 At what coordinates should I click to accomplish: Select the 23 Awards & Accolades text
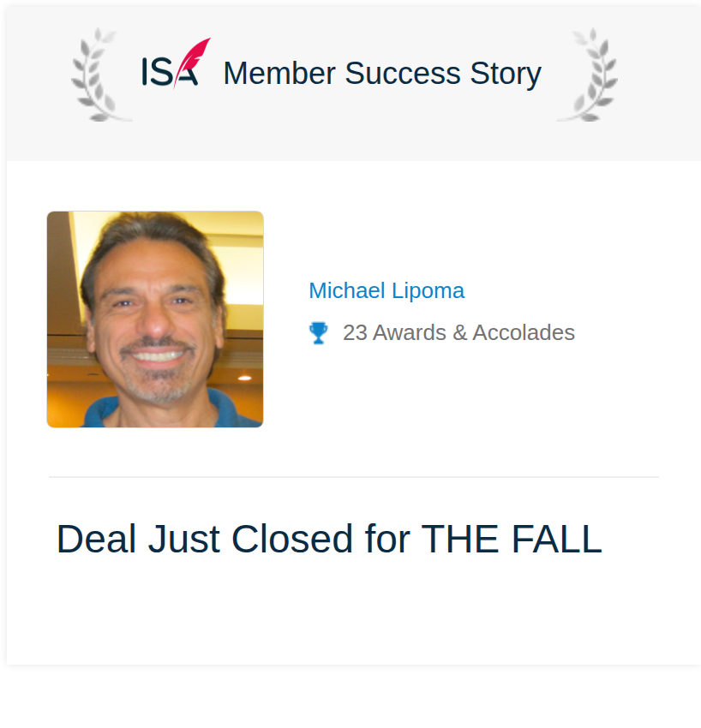pos(458,332)
